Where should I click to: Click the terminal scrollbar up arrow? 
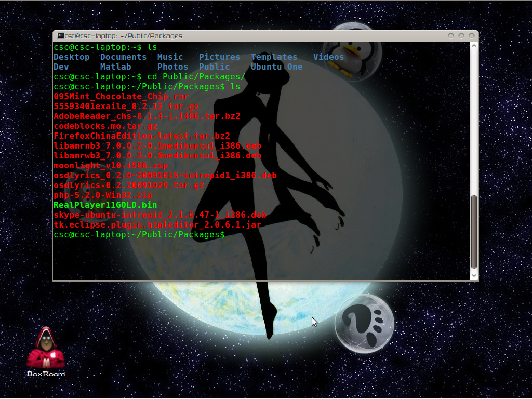click(474, 46)
